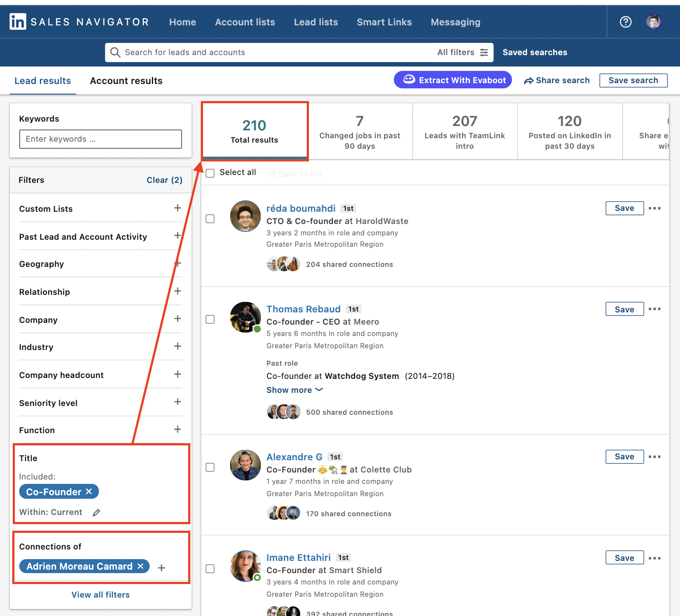680x616 pixels.
Task: Open réda boumahdi's profile photo
Action: click(x=245, y=216)
